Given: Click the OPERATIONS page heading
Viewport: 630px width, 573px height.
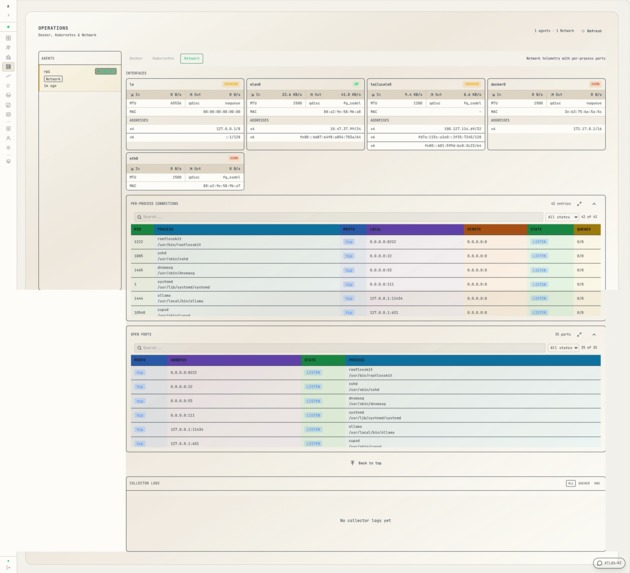Looking at the screenshot, I should 53,28.
